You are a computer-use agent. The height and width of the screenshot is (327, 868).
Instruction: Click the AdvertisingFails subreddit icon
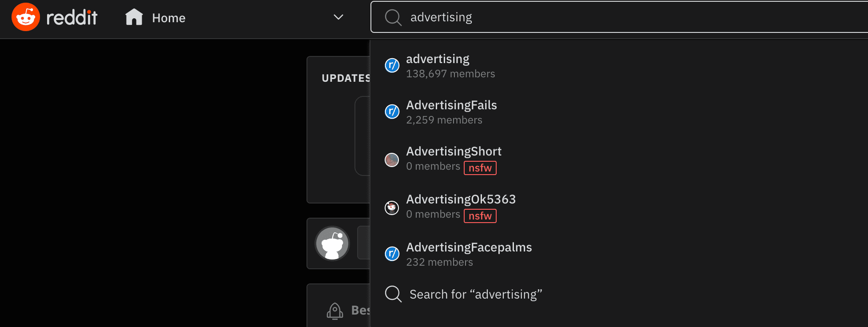point(392,112)
